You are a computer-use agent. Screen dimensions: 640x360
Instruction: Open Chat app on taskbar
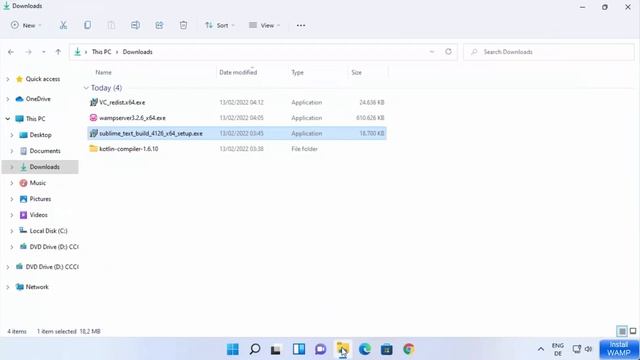[x=320, y=349]
